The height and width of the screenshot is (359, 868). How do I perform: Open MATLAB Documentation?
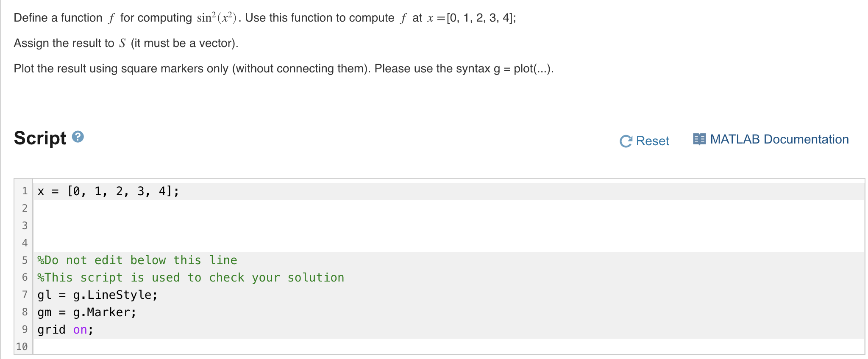[x=779, y=139]
